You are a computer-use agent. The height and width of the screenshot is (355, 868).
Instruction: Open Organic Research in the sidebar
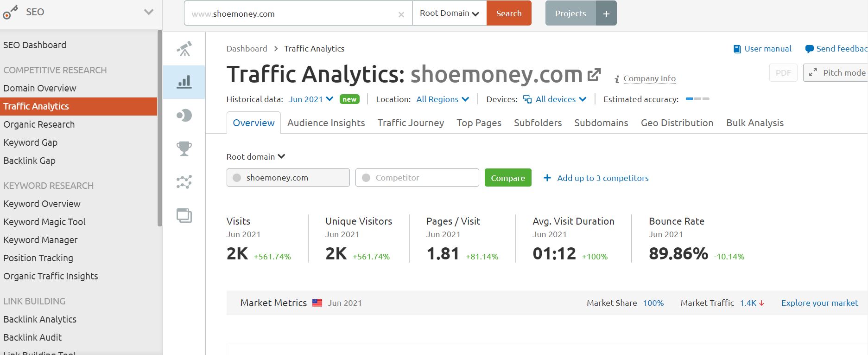pyautogui.click(x=39, y=124)
